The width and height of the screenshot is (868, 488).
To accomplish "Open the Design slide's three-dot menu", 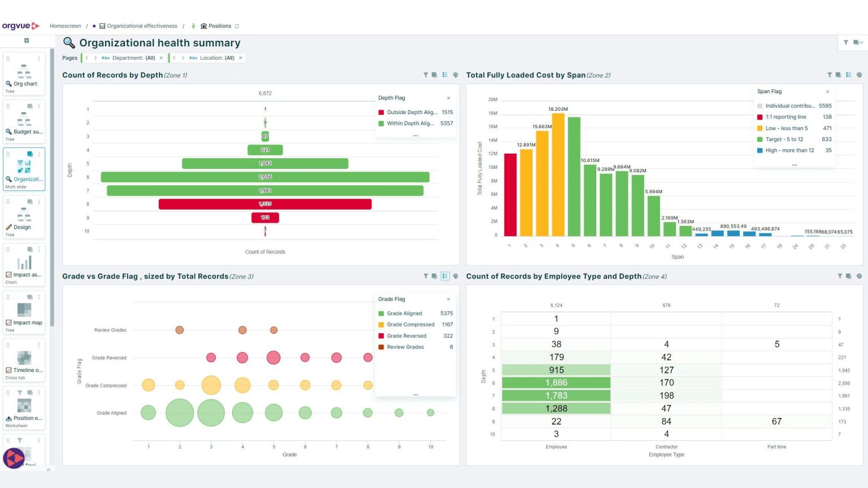I will [x=38, y=202].
